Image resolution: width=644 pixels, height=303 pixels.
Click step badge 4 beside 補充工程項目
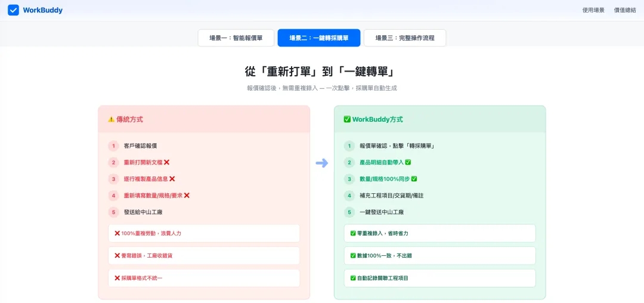(x=349, y=196)
